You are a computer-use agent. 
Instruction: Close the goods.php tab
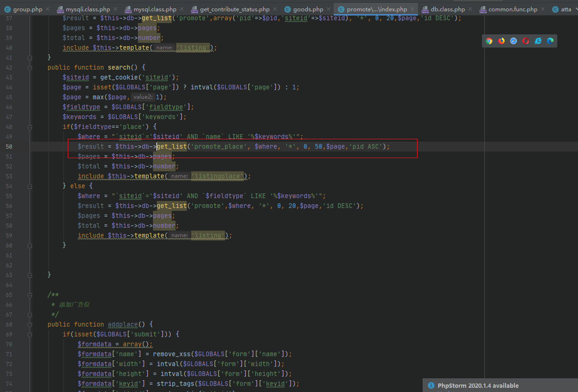click(x=329, y=9)
